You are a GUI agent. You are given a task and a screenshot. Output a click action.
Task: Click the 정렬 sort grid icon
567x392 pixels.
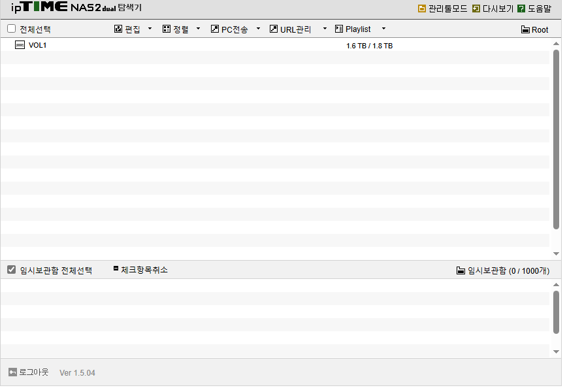pyautogui.click(x=167, y=29)
